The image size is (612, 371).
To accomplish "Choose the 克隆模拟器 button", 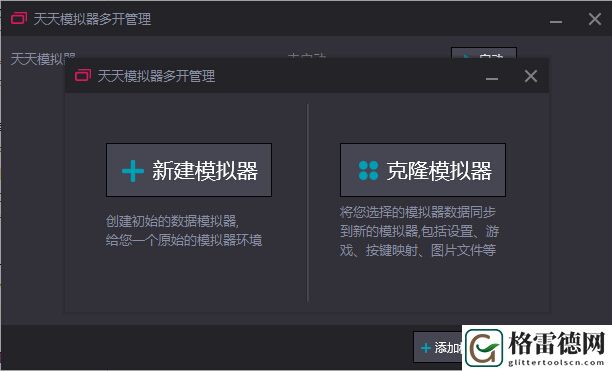I will [423, 170].
